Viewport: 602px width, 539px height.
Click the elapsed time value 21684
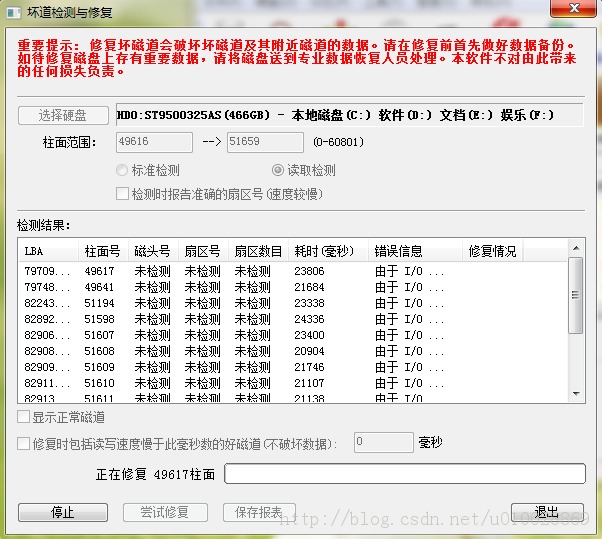pyautogui.click(x=309, y=287)
